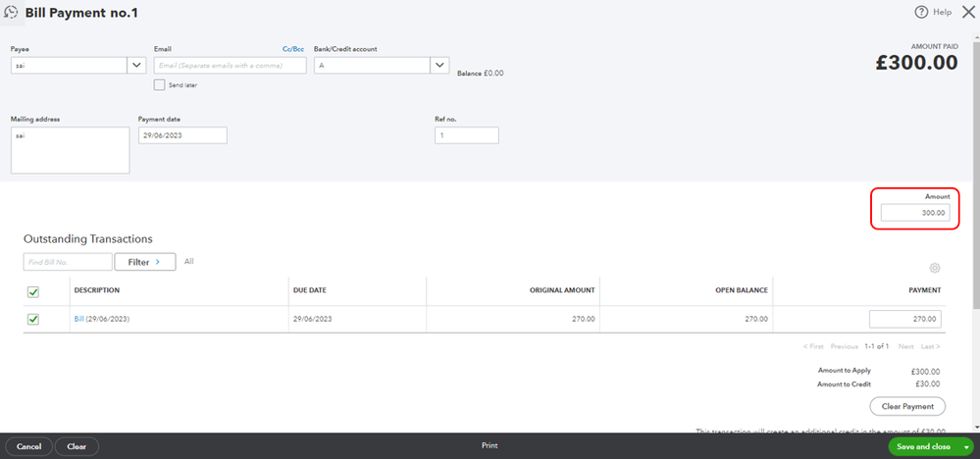Go to the Previous page link
The image size is (980, 459).
tap(844, 346)
